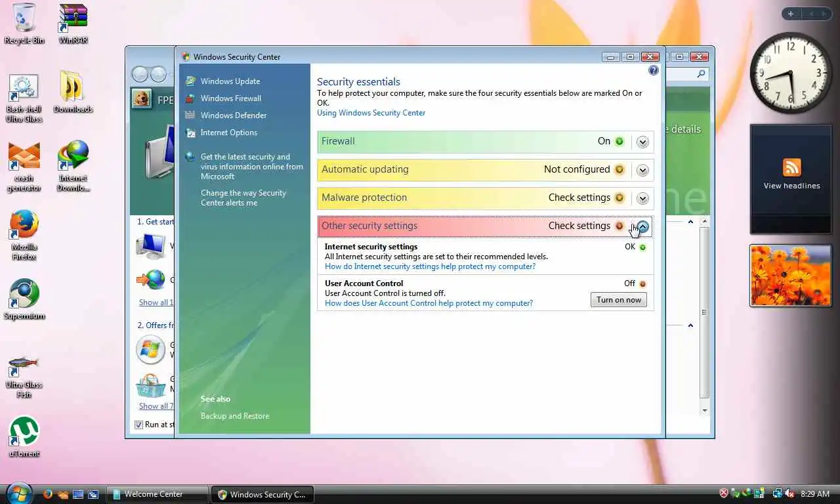Viewport: 840px width, 504px height.
Task: Click the analog clock gadget
Action: (x=791, y=73)
